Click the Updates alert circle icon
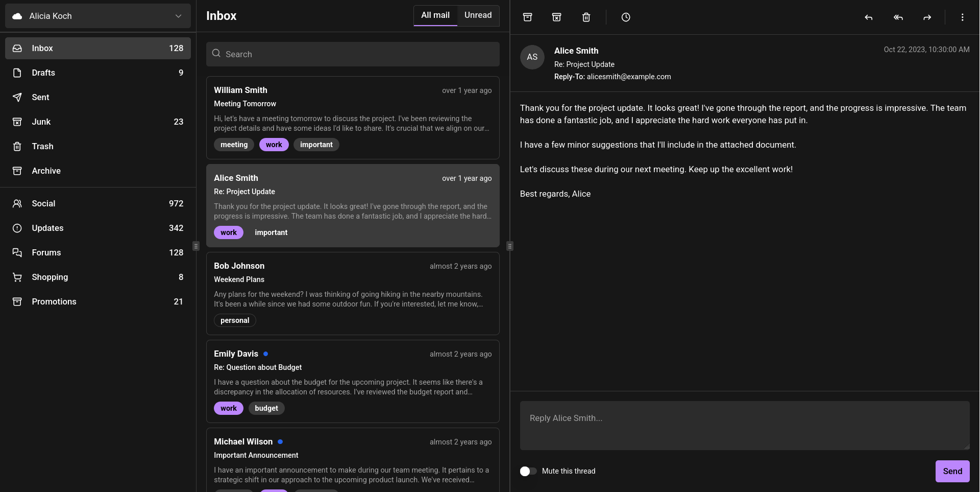 pyautogui.click(x=17, y=228)
